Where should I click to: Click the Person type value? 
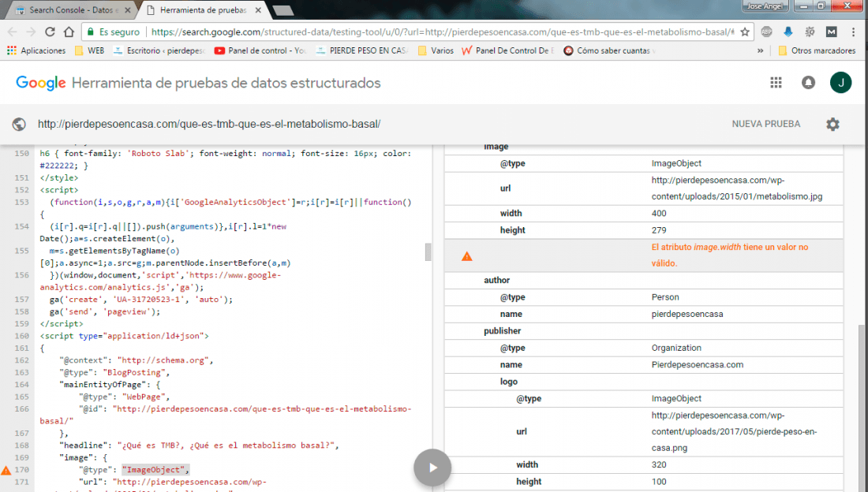665,297
